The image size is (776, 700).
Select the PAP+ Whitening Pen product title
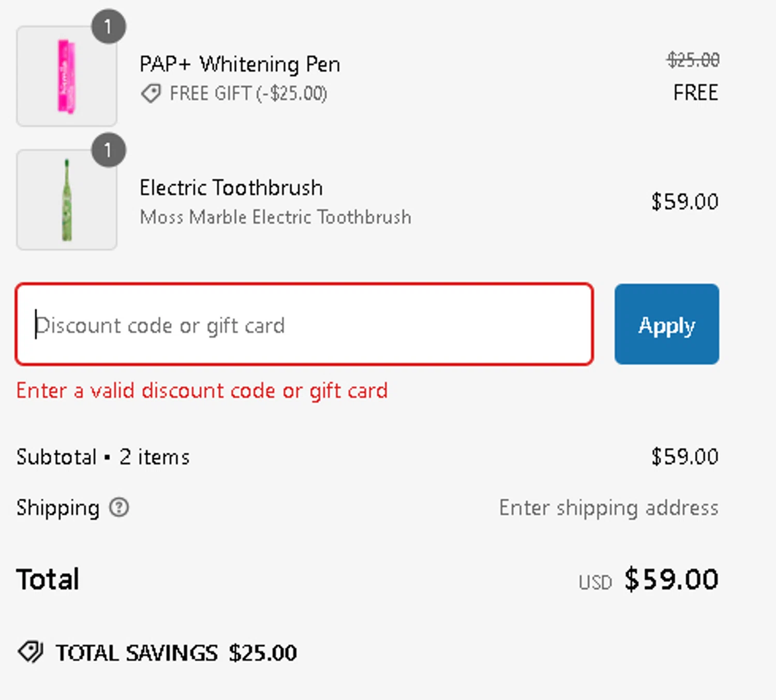(x=240, y=64)
